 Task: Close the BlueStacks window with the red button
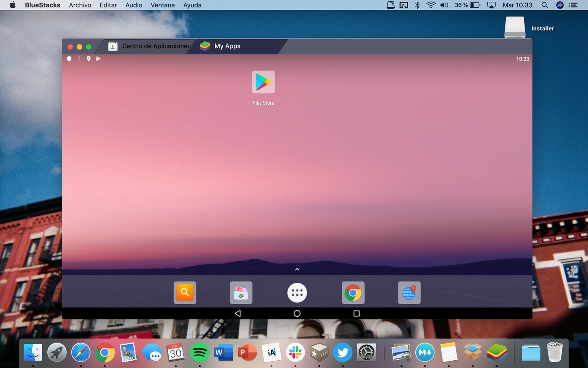71,47
